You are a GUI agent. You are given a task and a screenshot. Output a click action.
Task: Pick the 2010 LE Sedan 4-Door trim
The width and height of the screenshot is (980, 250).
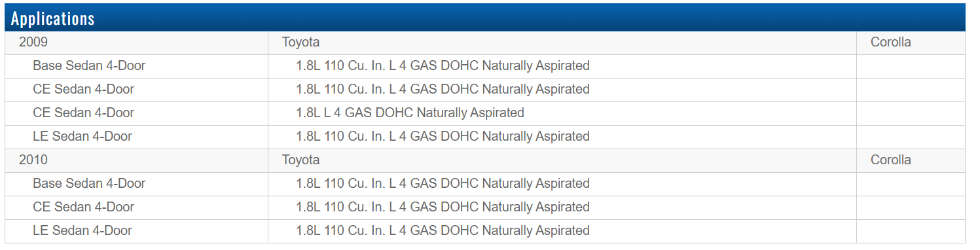click(x=82, y=231)
